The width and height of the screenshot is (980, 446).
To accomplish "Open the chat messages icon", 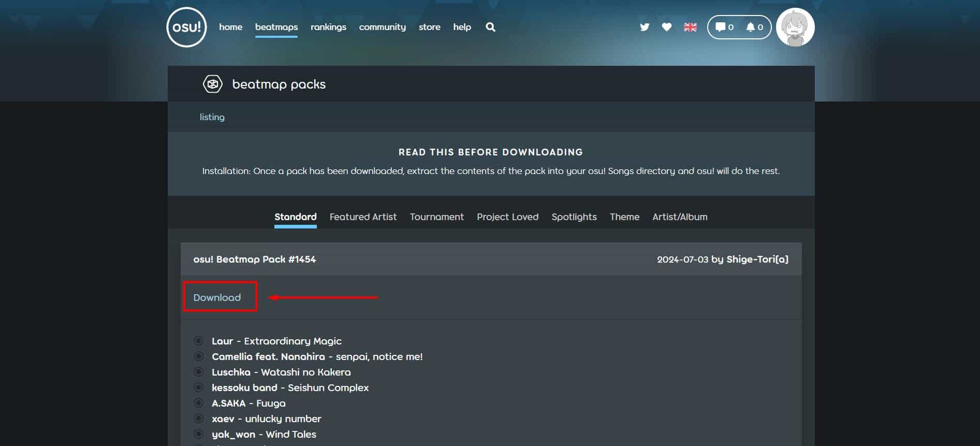I will (x=724, y=27).
